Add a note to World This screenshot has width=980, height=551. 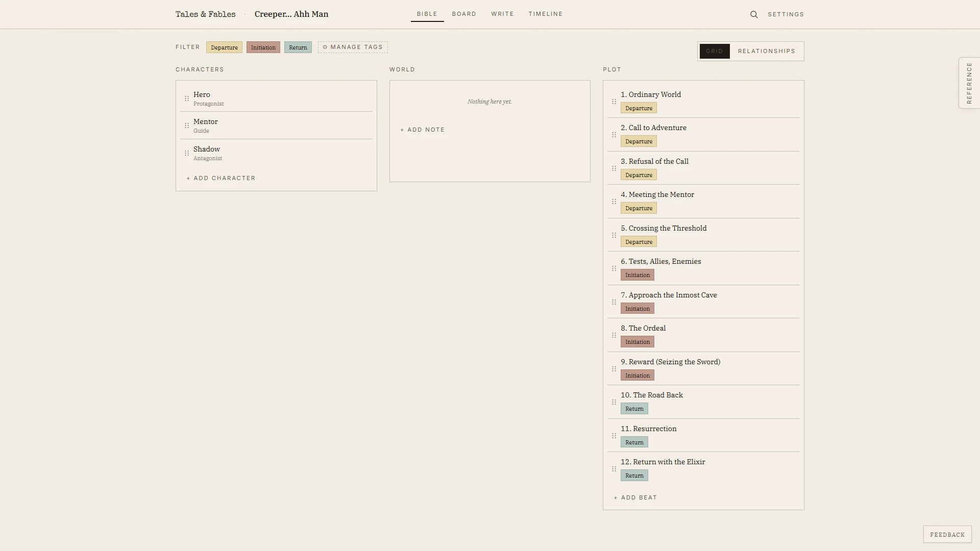pyautogui.click(x=423, y=130)
